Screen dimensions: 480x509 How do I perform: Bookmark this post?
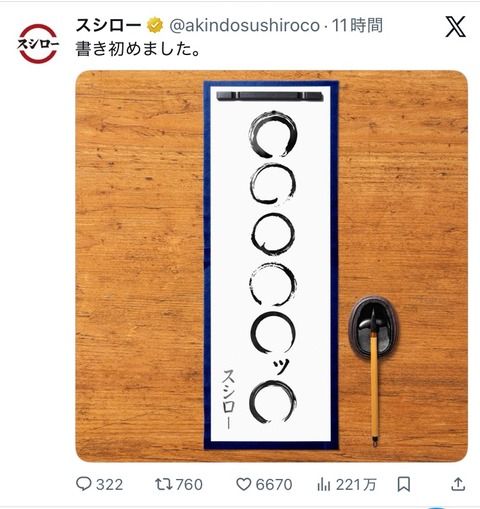404,484
